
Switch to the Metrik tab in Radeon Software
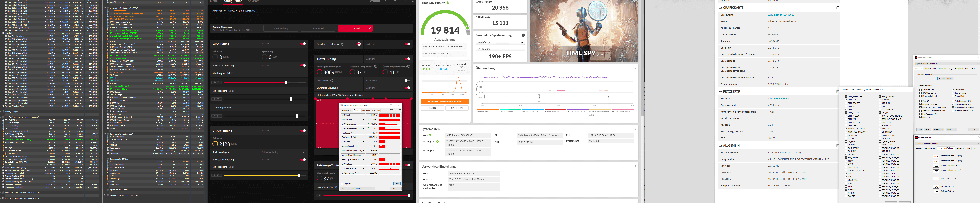point(214,1)
